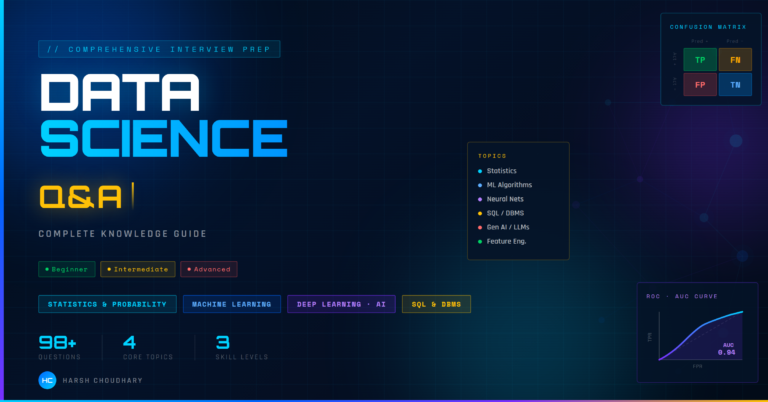This screenshot has width=768, height=402.
Task: Click the ROC · AUC CURVE heading
Action: click(682, 296)
